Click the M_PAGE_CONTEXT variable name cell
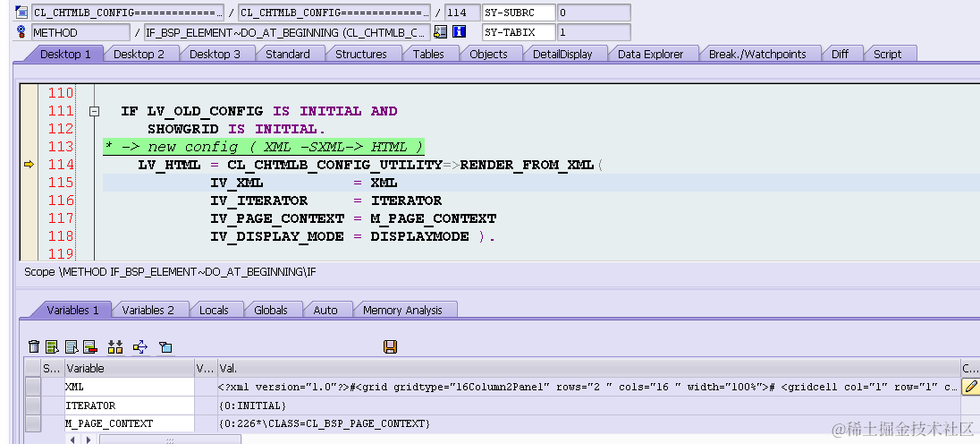The image size is (980, 444). click(130, 423)
